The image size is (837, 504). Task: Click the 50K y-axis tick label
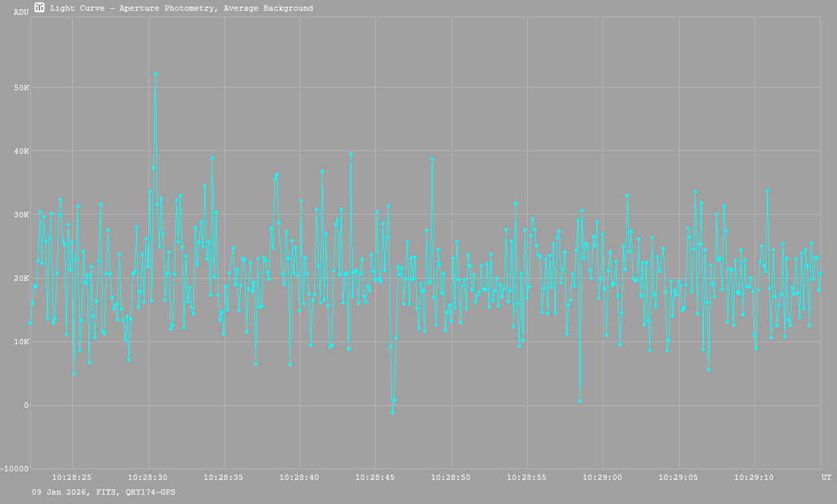click(23, 88)
